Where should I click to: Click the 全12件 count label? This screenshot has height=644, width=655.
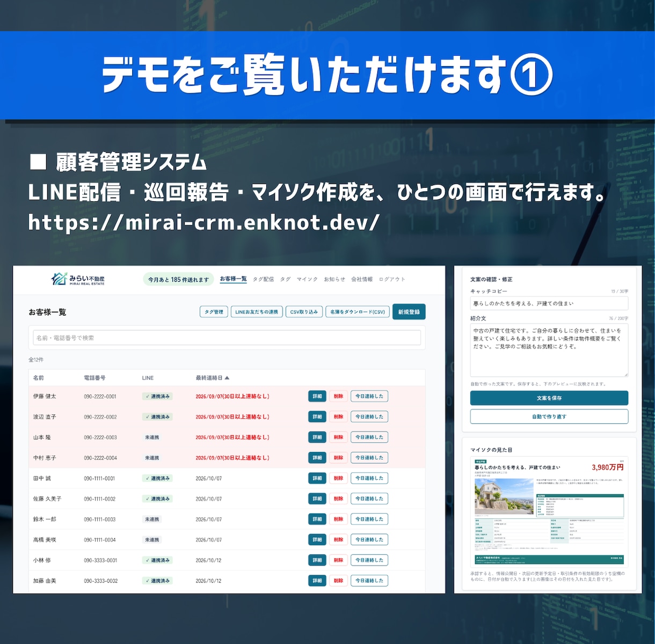pyautogui.click(x=36, y=360)
